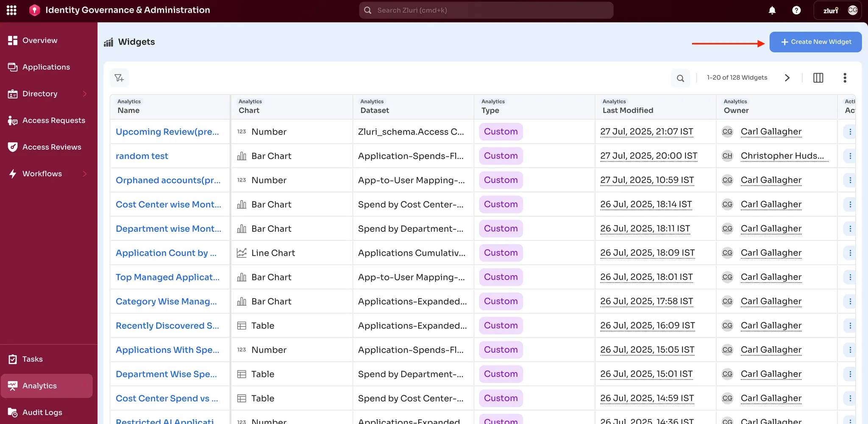The image size is (868, 424).
Task: Go to next page of widgets
Action: (787, 78)
